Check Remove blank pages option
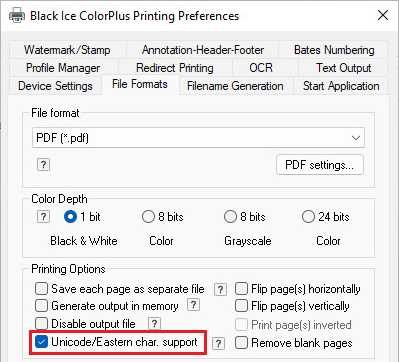Screen dimensions: 399x362 [x=241, y=343]
